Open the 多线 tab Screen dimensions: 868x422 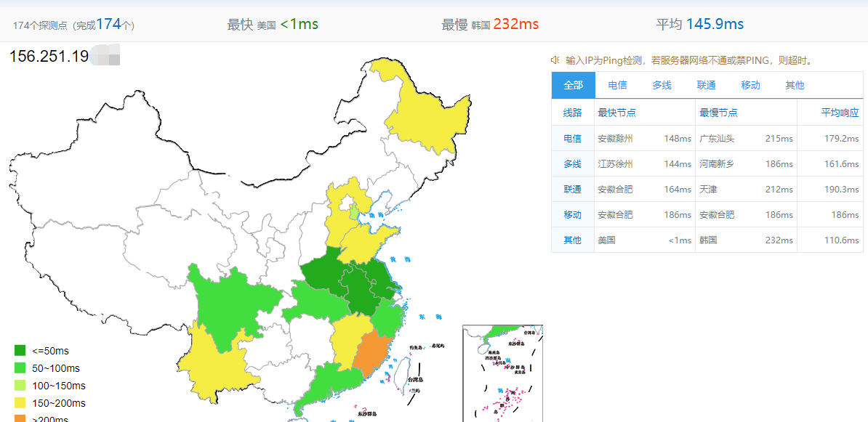pos(662,85)
